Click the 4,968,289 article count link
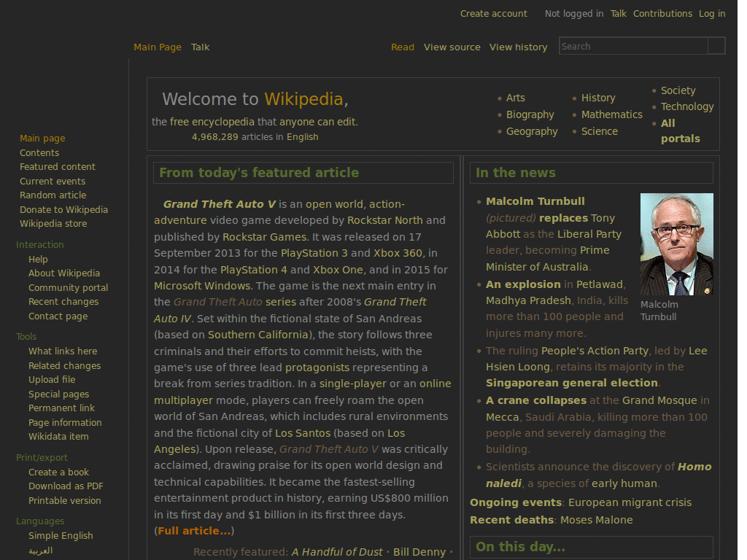Image resolution: width=747 pixels, height=560 pixels. coord(215,137)
